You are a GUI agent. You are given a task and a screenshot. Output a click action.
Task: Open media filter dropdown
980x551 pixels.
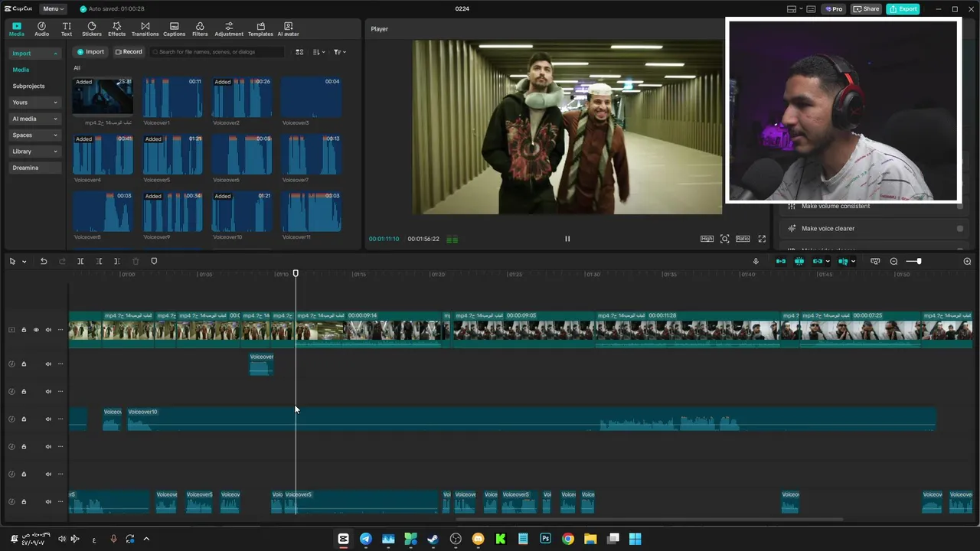[340, 52]
